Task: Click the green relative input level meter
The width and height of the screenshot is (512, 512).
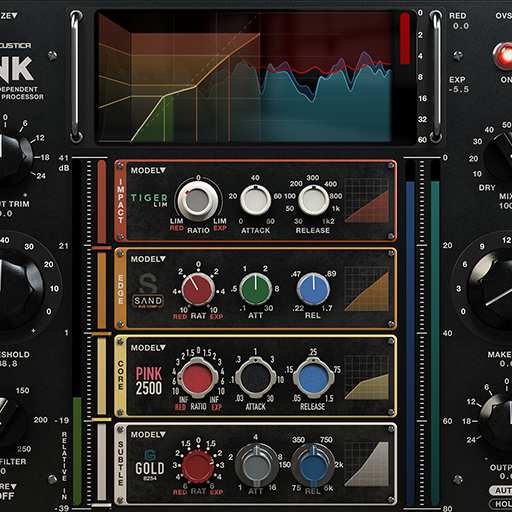Action: coord(77,451)
